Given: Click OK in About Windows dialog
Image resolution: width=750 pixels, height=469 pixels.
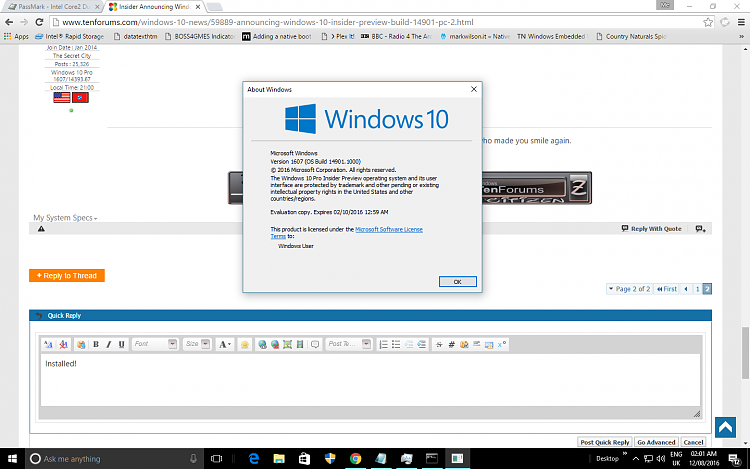Looking at the screenshot, I should pyautogui.click(x=457, y=282).
